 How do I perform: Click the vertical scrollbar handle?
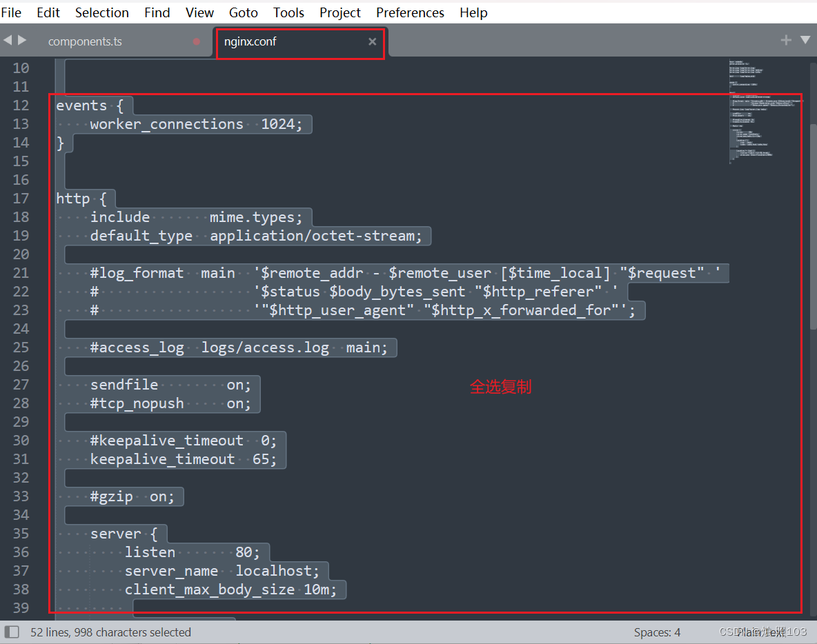814,226
